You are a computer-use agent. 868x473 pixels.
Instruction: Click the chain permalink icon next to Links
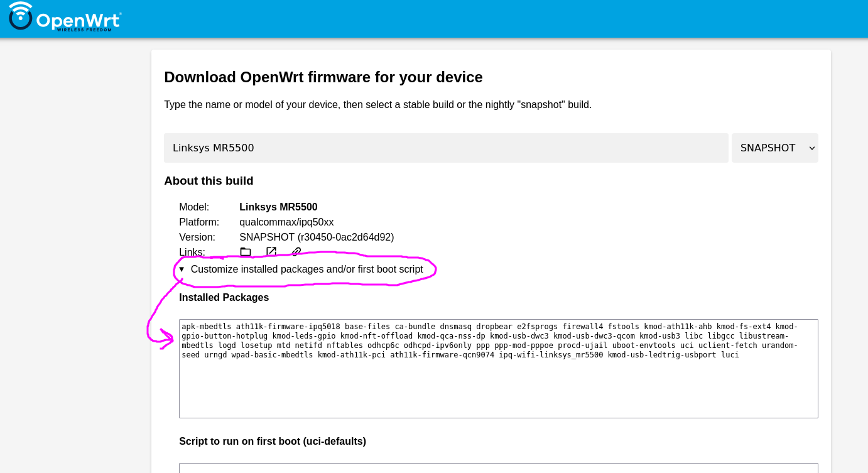[296, 252]
